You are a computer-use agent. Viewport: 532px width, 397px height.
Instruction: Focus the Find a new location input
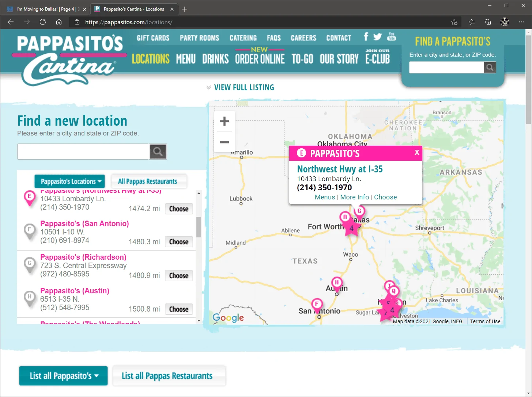(83, 152)
